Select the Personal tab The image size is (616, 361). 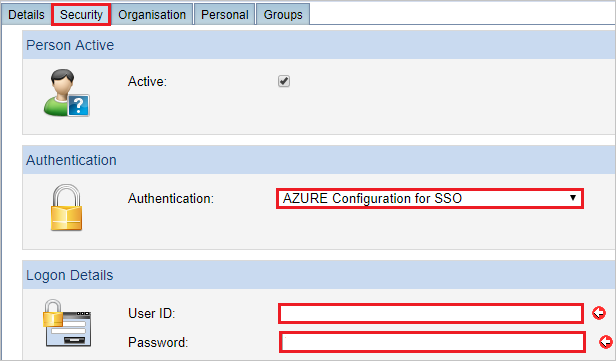[225, 15]
